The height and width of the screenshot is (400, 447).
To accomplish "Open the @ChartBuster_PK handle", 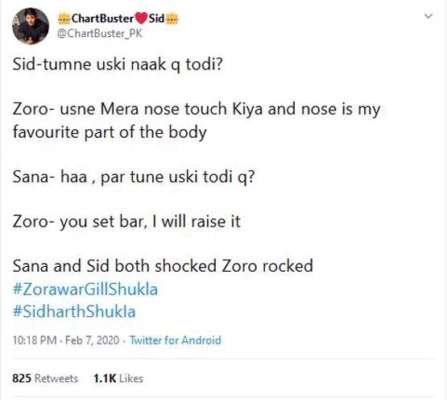I will pyautogui.click(x=100, y=33).
